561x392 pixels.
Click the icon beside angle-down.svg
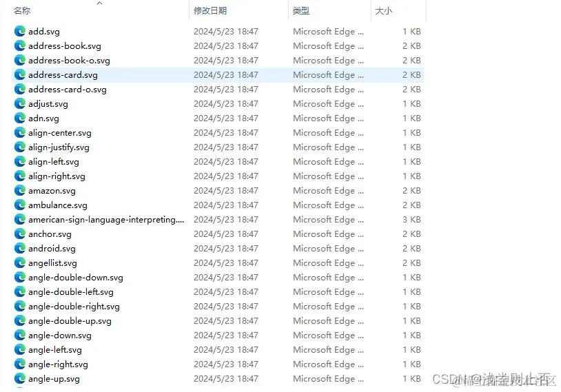(20, 335)
